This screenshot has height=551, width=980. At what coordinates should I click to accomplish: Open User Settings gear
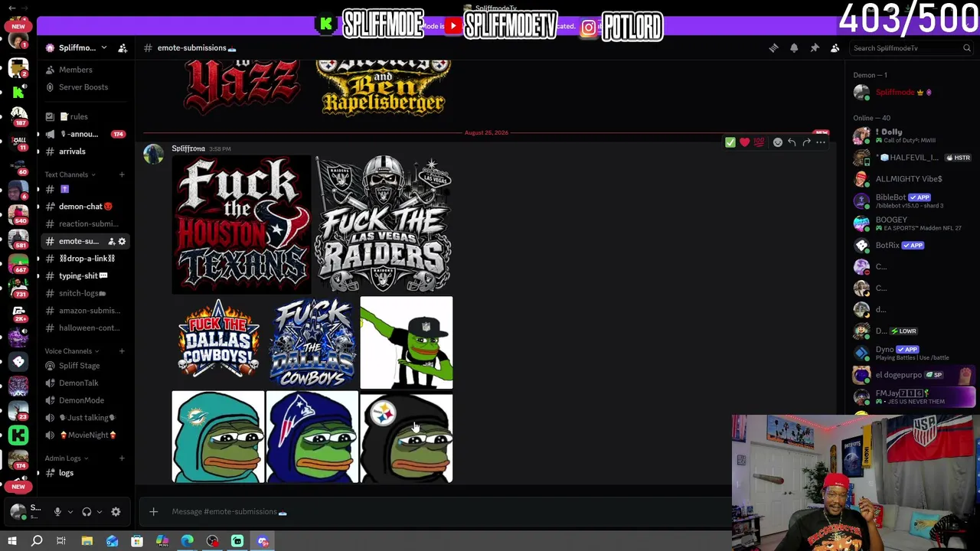click(116, 512)
